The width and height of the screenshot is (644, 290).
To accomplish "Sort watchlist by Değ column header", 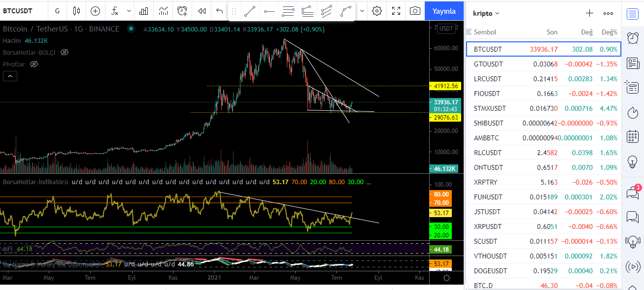I will (x=586, y=32).
